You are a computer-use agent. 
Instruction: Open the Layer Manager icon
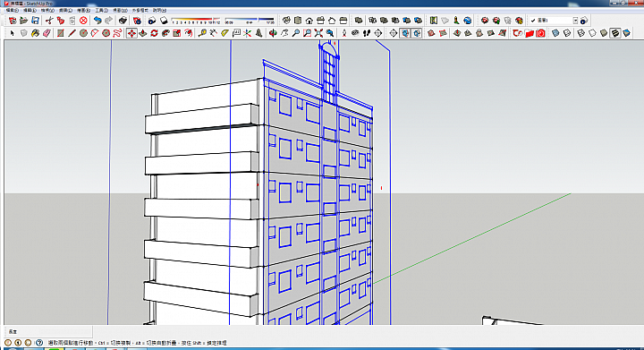584,21
